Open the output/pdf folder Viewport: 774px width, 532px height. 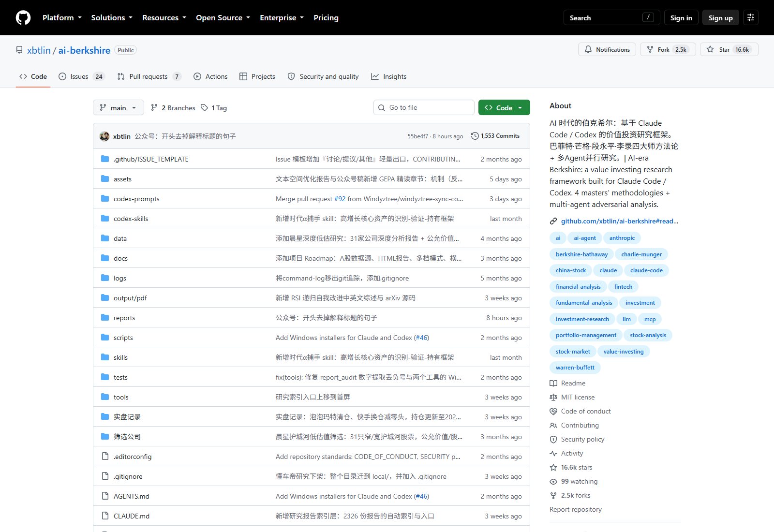tap(130, 298)
